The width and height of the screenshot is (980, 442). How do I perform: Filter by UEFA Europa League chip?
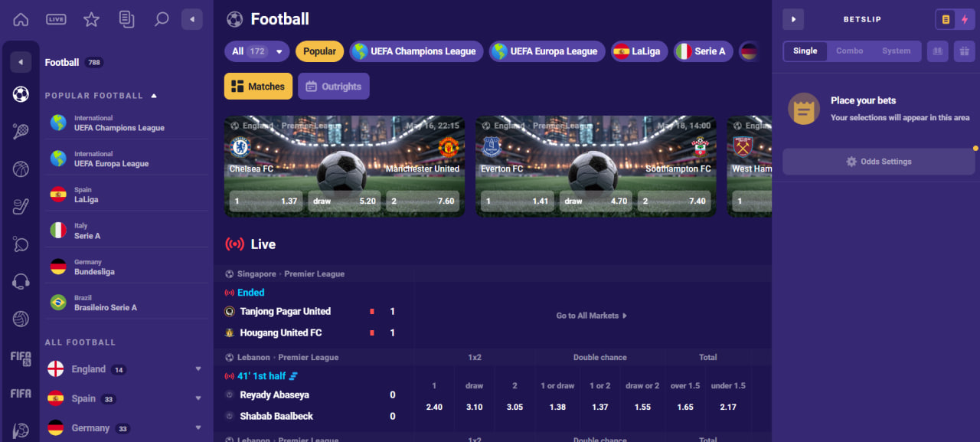click(x=547, y=51)
